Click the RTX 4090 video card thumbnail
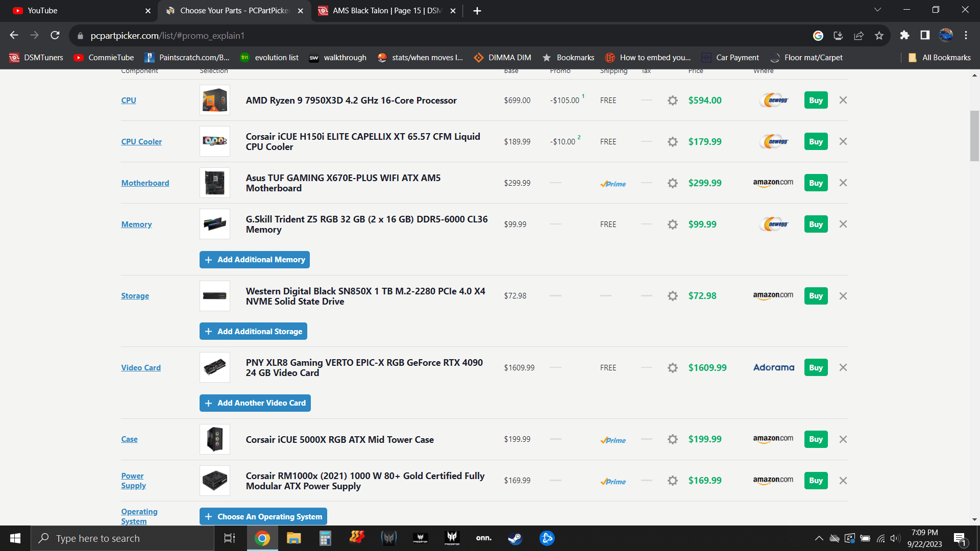 pyautogui.click(x=215, y=368)
